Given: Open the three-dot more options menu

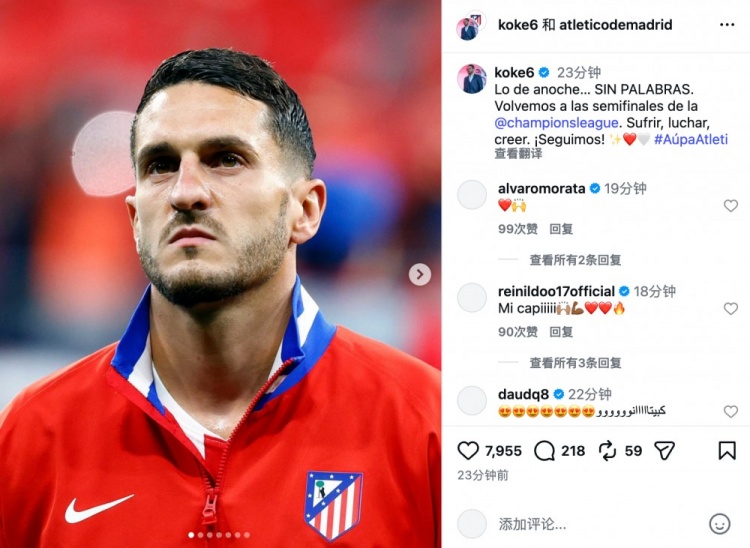Looking at the screenshot, I should 727,25.
